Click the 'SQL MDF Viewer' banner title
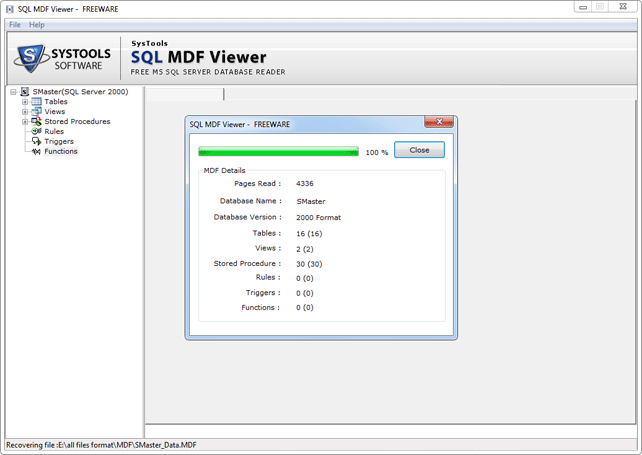Image resolution: width=642 pixels, height=455 pixels. [199, 57]
